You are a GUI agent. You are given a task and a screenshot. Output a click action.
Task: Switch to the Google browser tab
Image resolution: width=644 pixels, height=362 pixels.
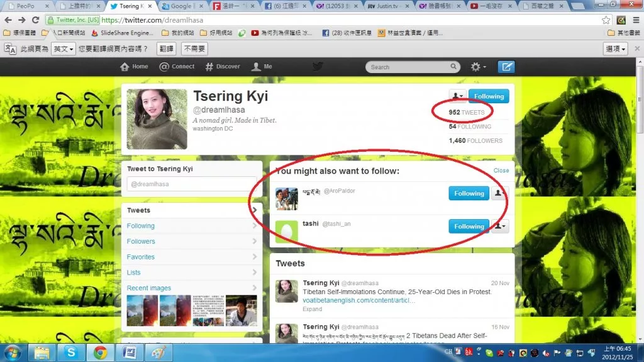coord(182,6)
